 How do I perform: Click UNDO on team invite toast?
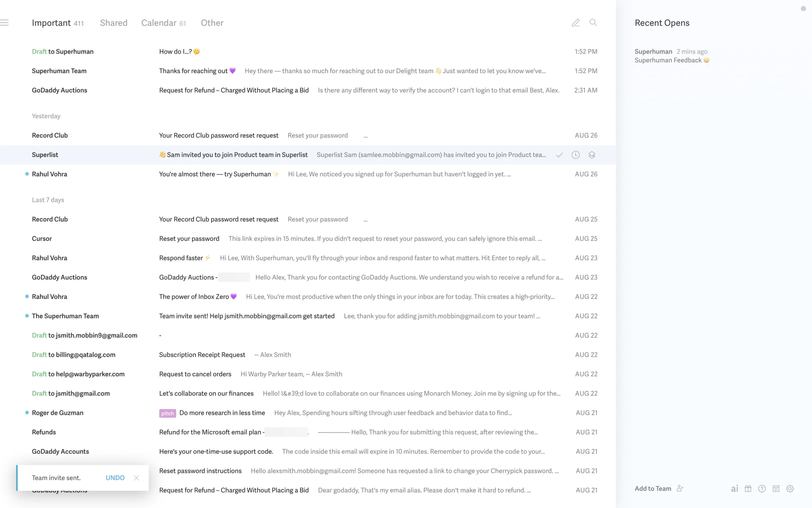pos(115,478)
